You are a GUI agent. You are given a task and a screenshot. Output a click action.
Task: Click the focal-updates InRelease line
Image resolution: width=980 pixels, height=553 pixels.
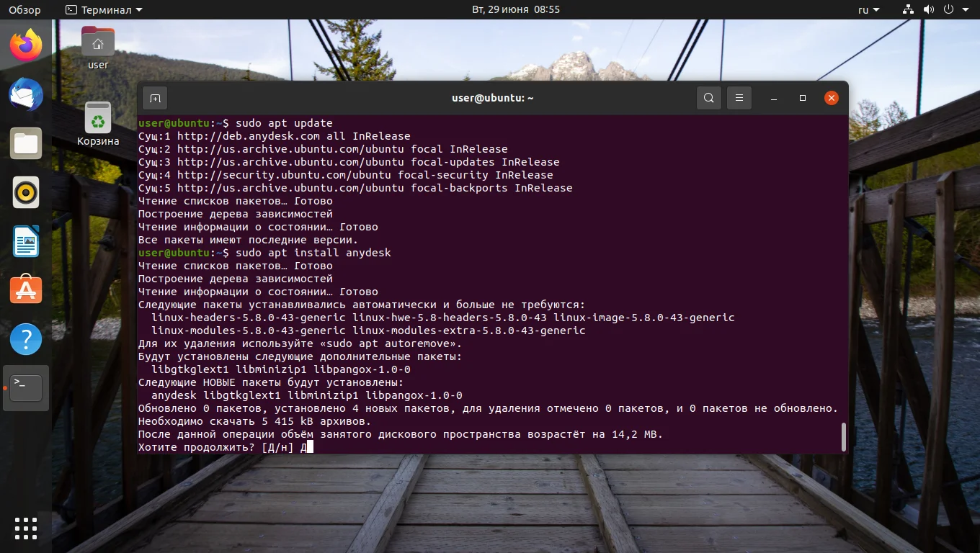(349, 162)
